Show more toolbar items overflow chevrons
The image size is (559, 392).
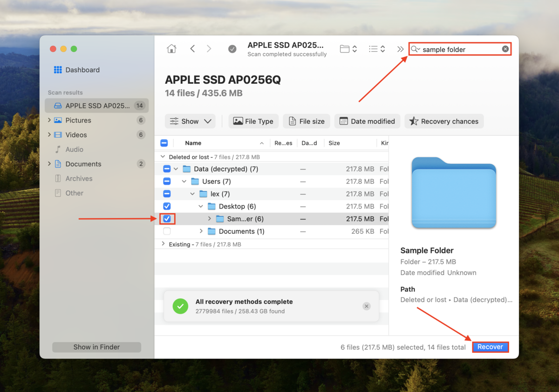click(x=400, y=49)
